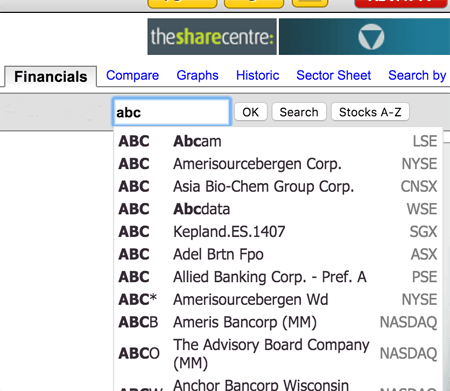The height and width of the screenshot is (391, 450).
Task: Pick Asia Bio-Chem Group Corp. CNSX
Action: click(278, 187)
